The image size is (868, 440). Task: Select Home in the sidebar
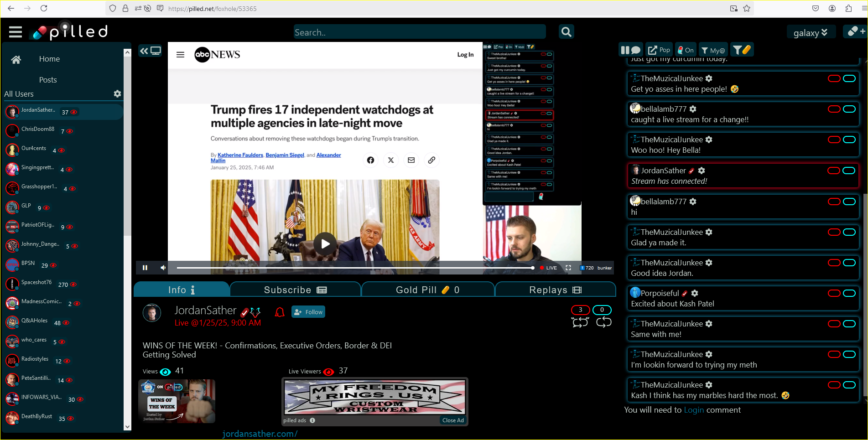[x=49, y=59]
